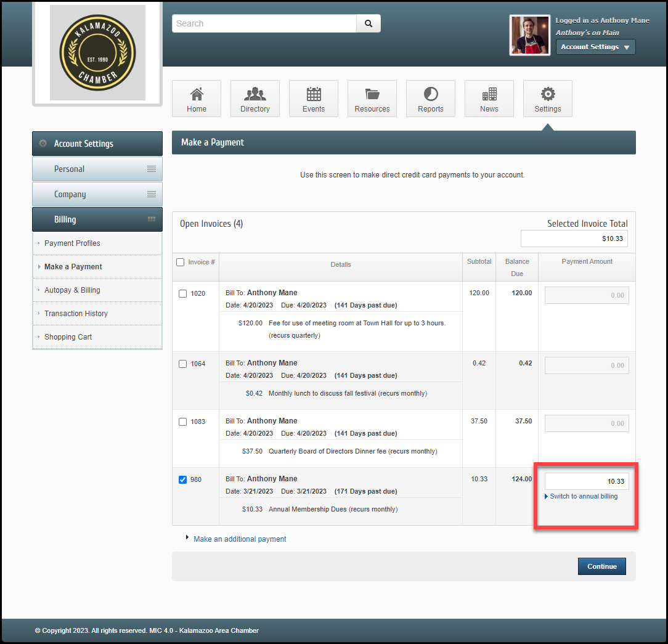Viewport: 668px width, 644px height.
Task: Select invoice 1064 checkbox
Action: pyautogui.click(x=182, y=364)
